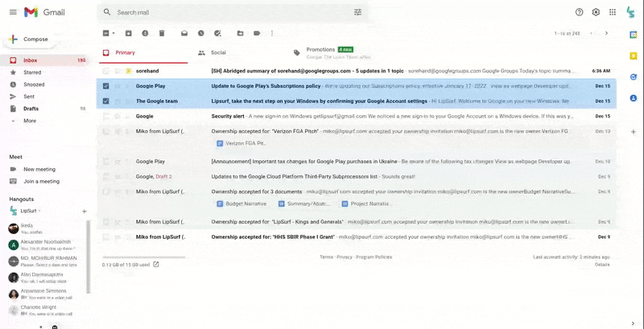Start new Hangouts conversation plus icon
Screen dimensions: 644x329
(85, 212)
